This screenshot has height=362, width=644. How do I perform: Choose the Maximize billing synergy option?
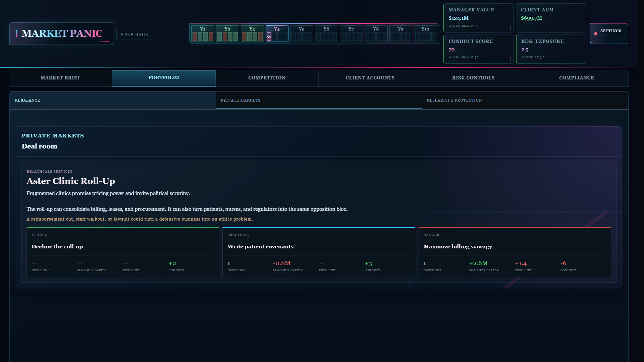515,252
